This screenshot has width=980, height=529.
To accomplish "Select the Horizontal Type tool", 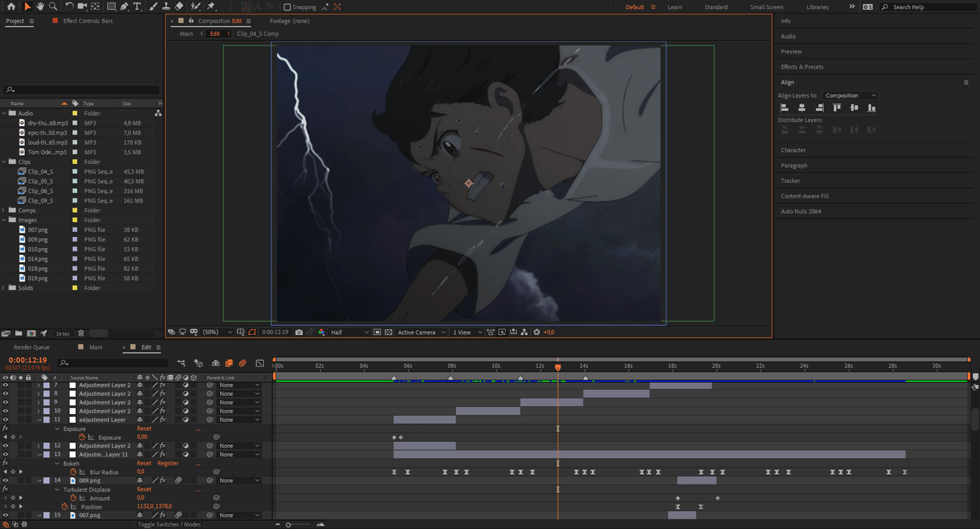I will click(137, 7).
